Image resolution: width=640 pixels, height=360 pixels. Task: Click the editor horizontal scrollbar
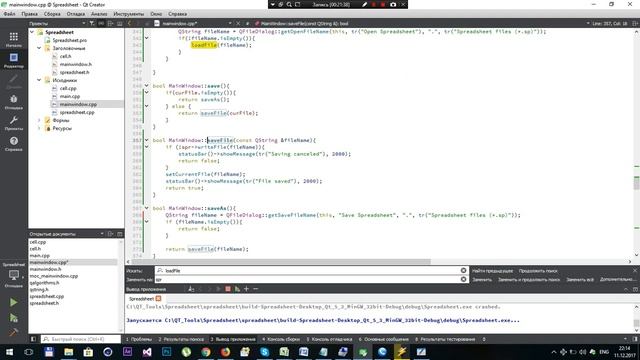pos(281,262)
